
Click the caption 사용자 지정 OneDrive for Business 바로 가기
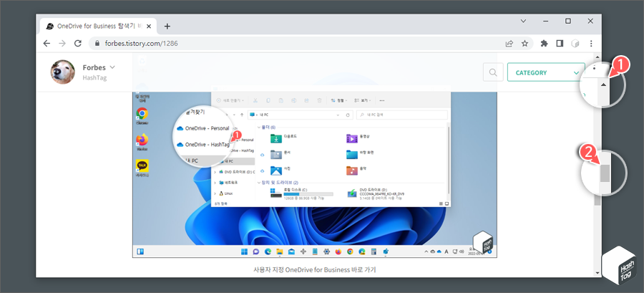point(315,270)
